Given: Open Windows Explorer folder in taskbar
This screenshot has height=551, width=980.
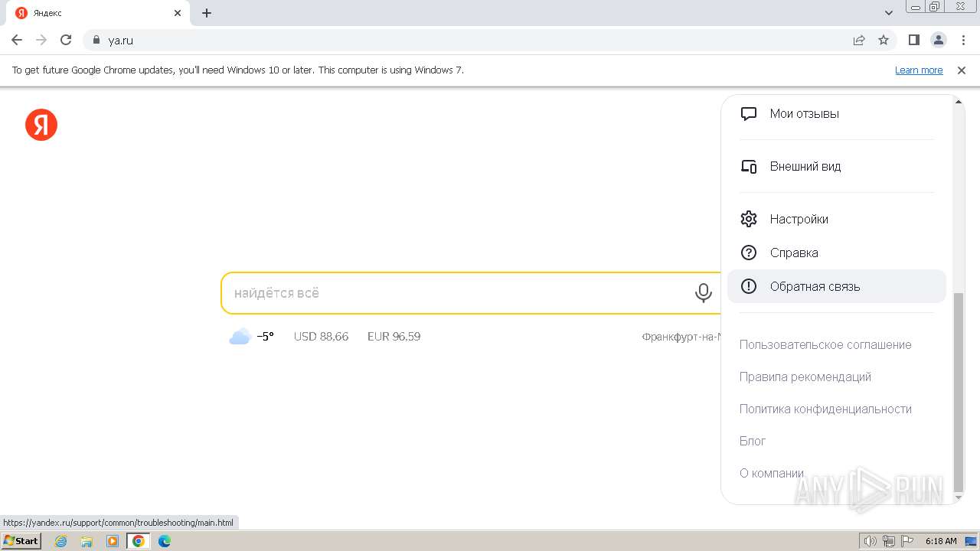Looking at the screenshot, I should (x=87, y=541).
